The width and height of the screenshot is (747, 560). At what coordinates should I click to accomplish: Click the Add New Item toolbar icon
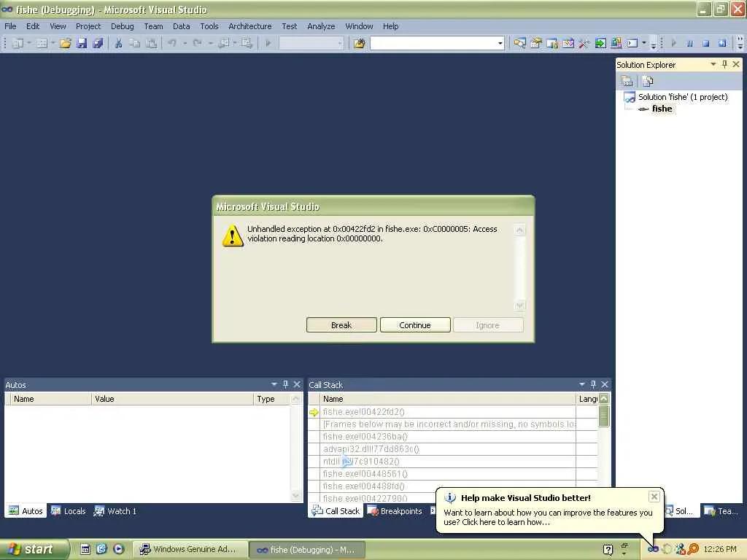42,43
